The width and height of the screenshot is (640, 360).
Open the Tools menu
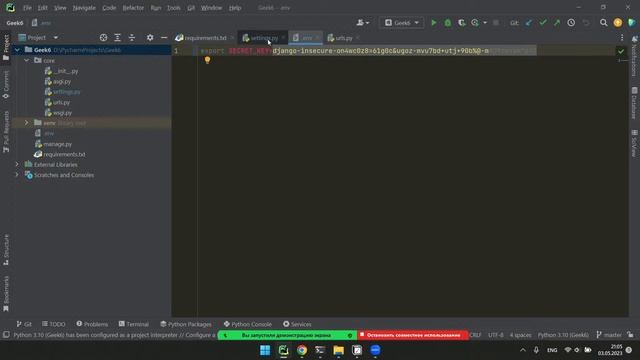pos(173,8)
